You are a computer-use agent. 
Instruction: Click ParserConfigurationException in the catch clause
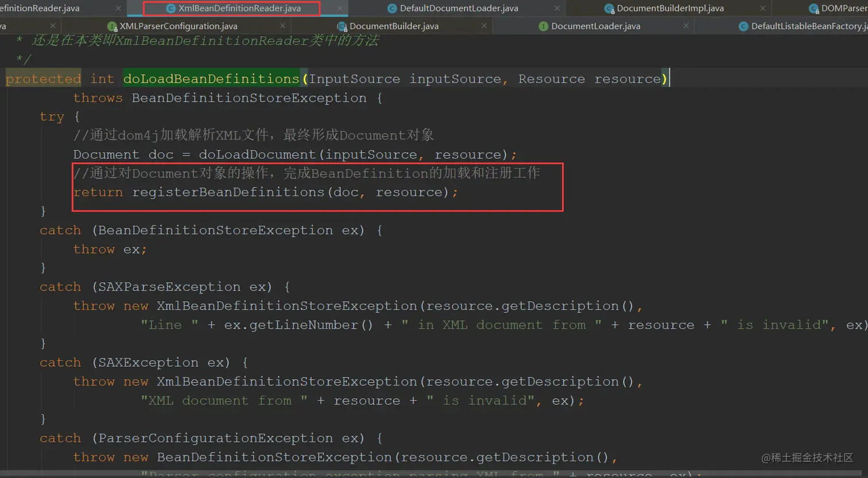point(215,438)
